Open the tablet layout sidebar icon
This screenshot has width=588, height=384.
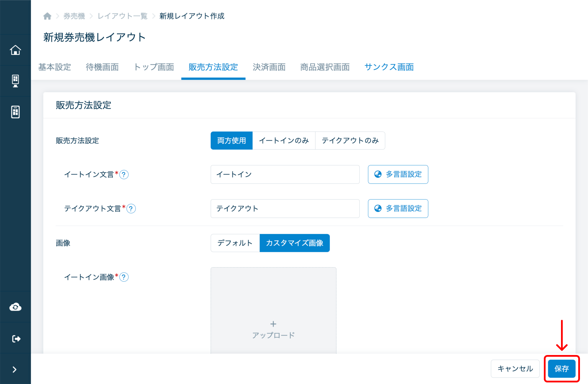click(15, 112)
